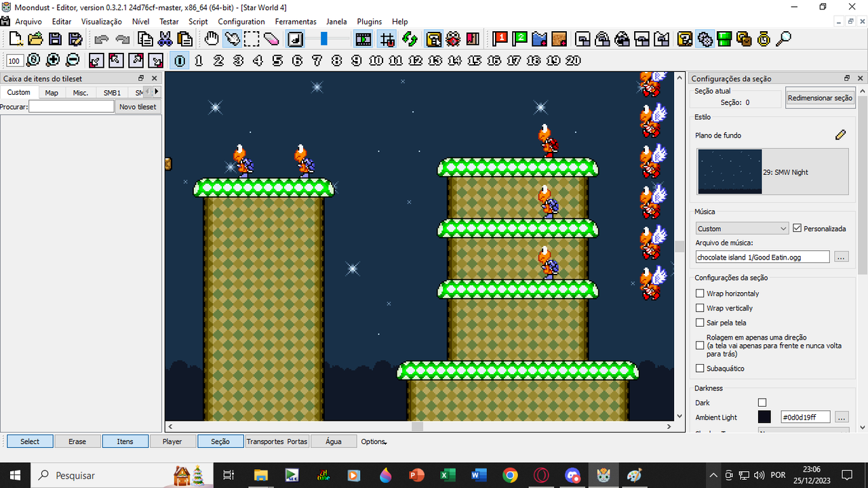Open the Custom music dropdown
The width and height of the screenshot is (868, 488).
click(x=742, y=228)
